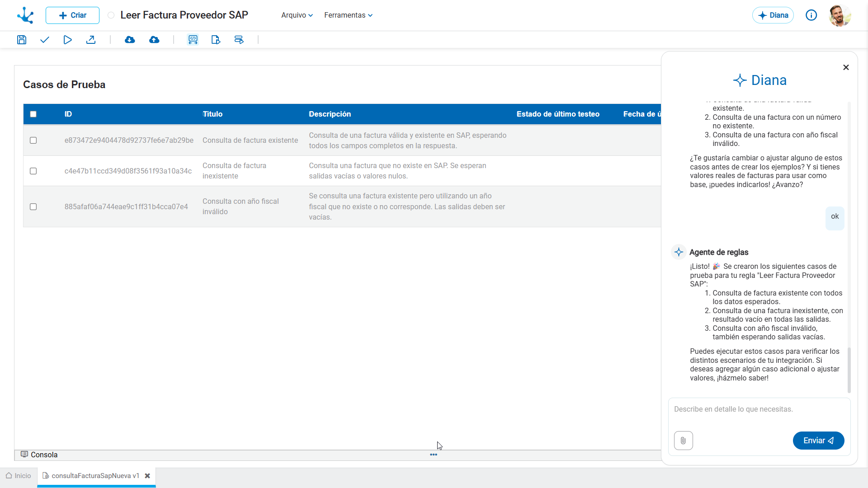Click the Criar button
868x488 pixels.
pyautogui.click(x=72, y=15)
